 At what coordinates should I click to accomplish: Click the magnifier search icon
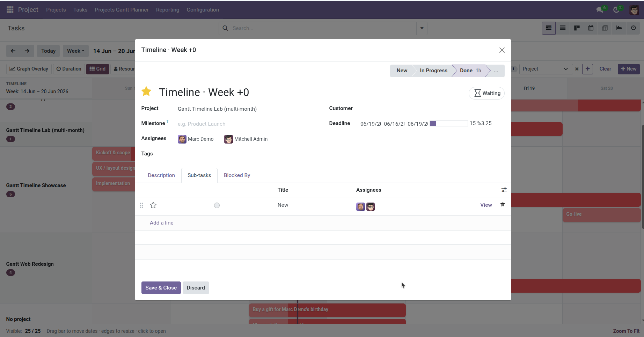225,28
